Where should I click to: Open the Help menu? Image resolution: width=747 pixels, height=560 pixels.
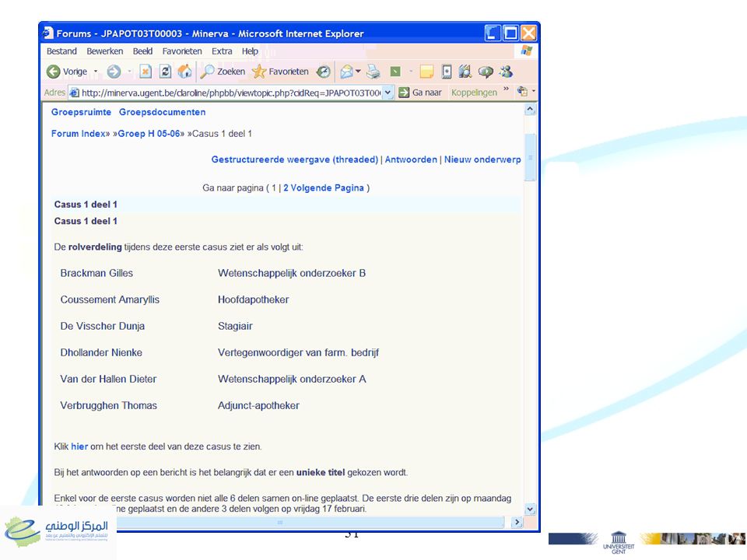pos(250,51)
